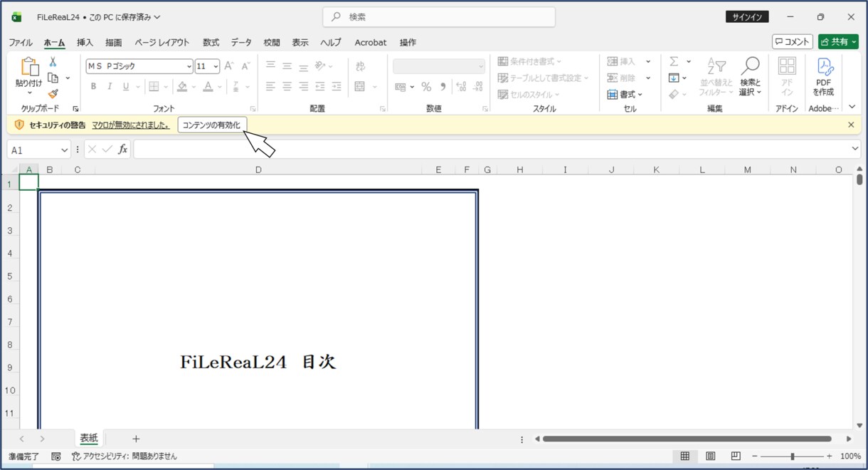Toggle Align Right
The image size is (868, 470).
tap(304, 87)
